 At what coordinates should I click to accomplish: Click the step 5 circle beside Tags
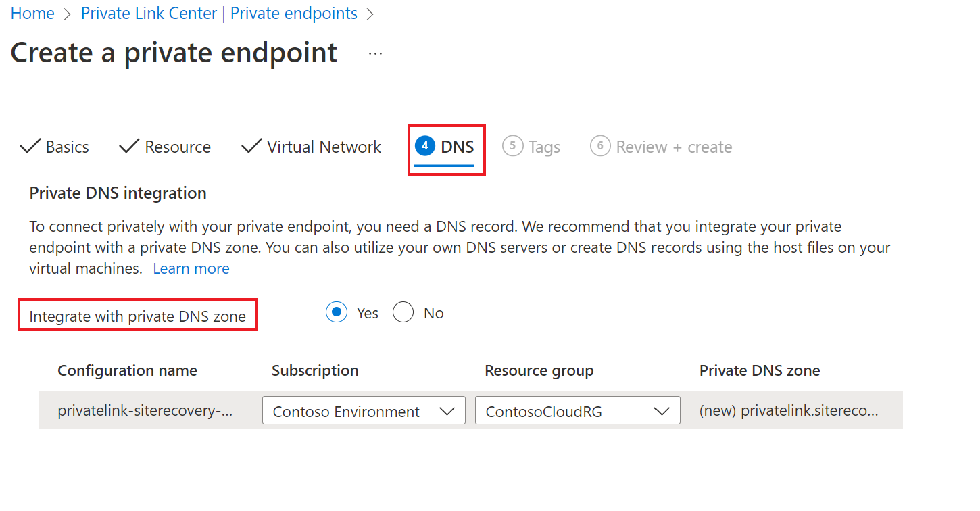(512, 146)
